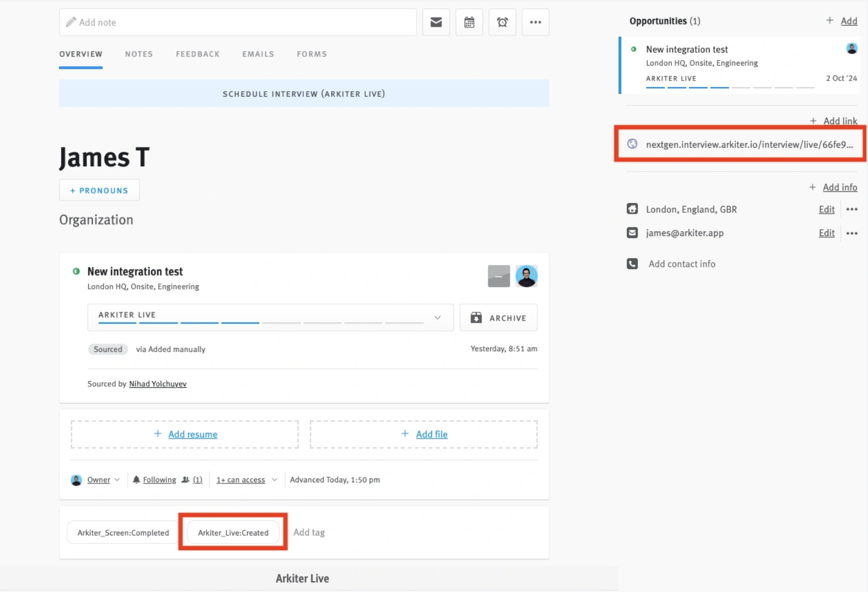The width and height of the screenshot is (868, 592).
Task: Click the Arkiter_Screen:Completed tag
Action: click(x=123, y=532)
